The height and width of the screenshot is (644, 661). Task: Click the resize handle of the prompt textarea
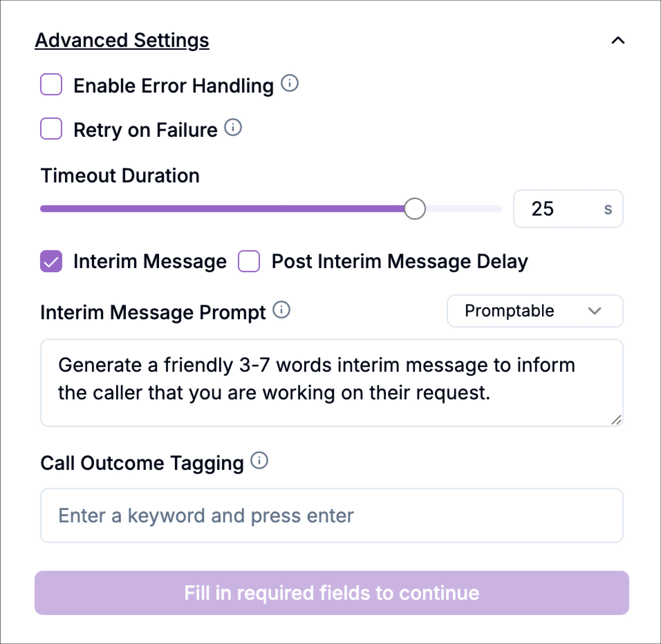coord(616,420)
